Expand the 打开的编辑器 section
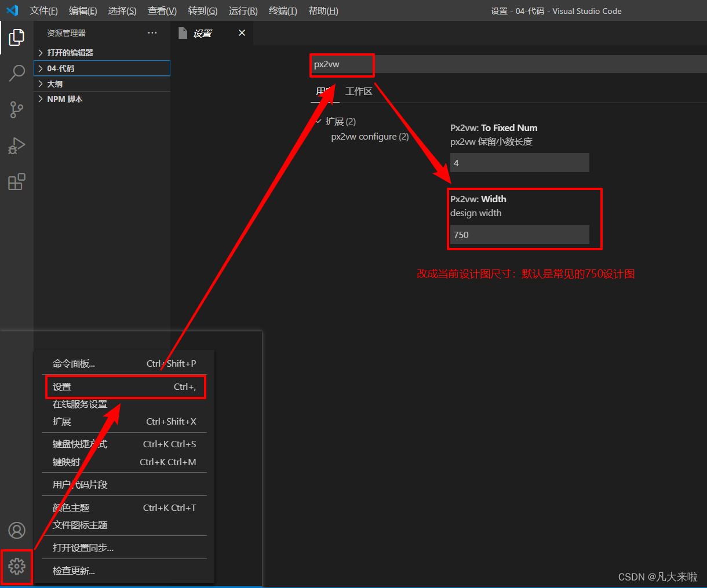This screenshot has width=707, height=588. click(x=102, y=53)
